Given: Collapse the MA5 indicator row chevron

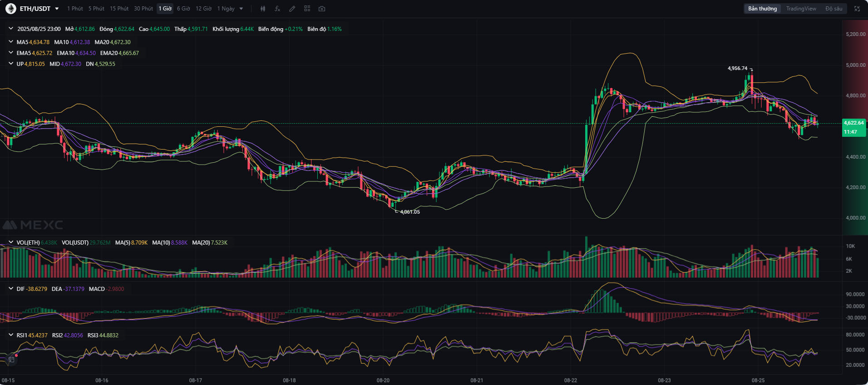Looking at the screenshot, I should coord(11,42).
